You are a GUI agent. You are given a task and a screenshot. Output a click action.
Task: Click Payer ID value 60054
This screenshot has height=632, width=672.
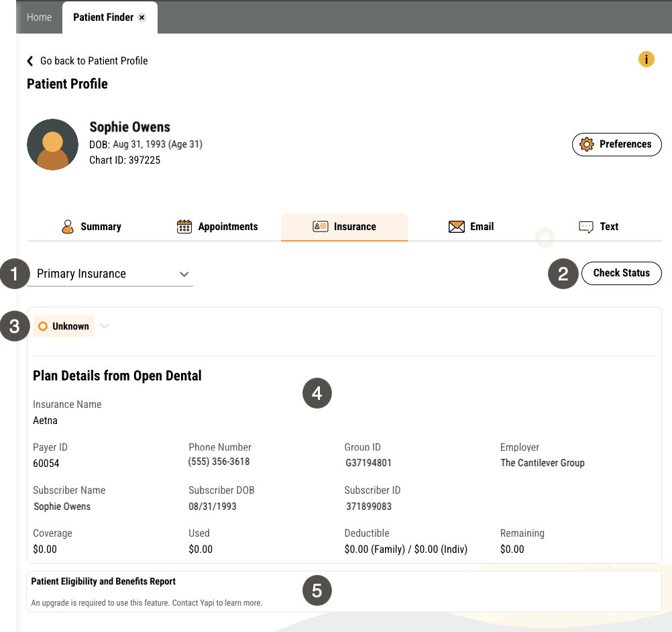(x=46, y=464)
